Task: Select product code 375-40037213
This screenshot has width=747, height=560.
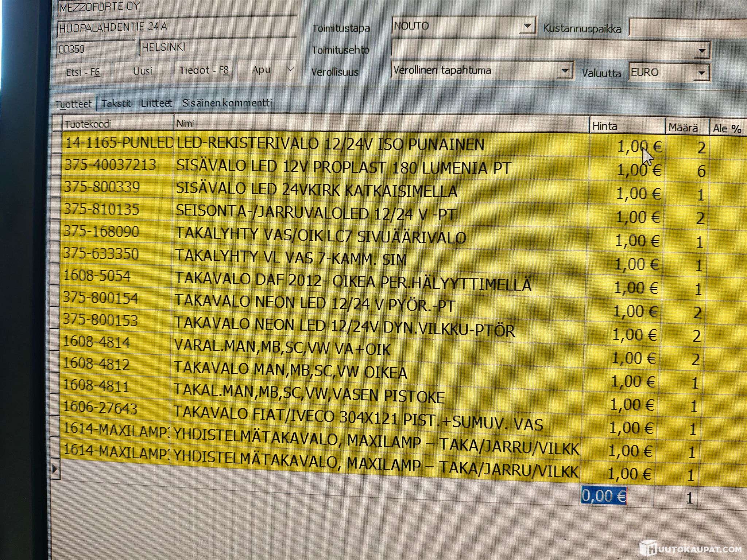Action: [x=111, y=165]
